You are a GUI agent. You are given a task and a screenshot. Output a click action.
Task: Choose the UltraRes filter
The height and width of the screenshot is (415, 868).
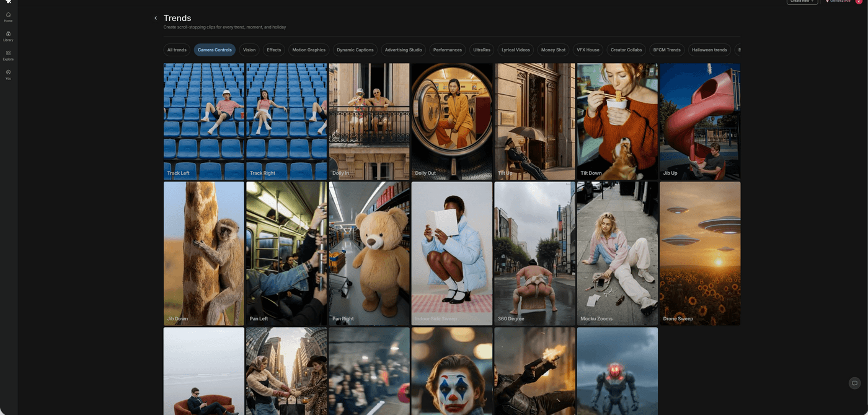coord(482,50)
